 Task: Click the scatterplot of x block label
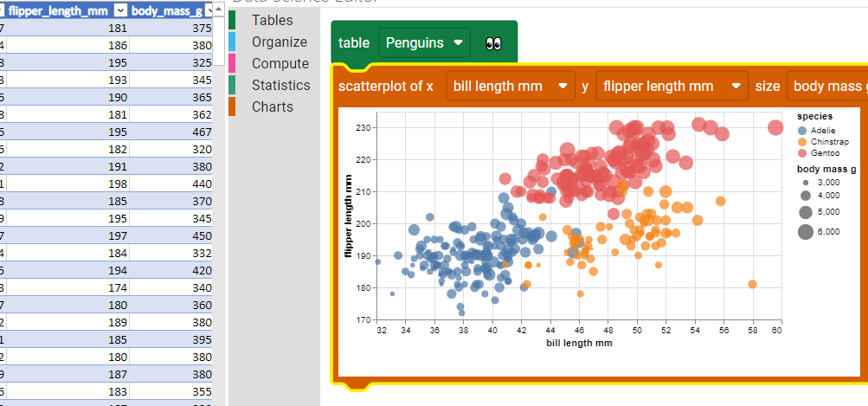tap(385, 86)
